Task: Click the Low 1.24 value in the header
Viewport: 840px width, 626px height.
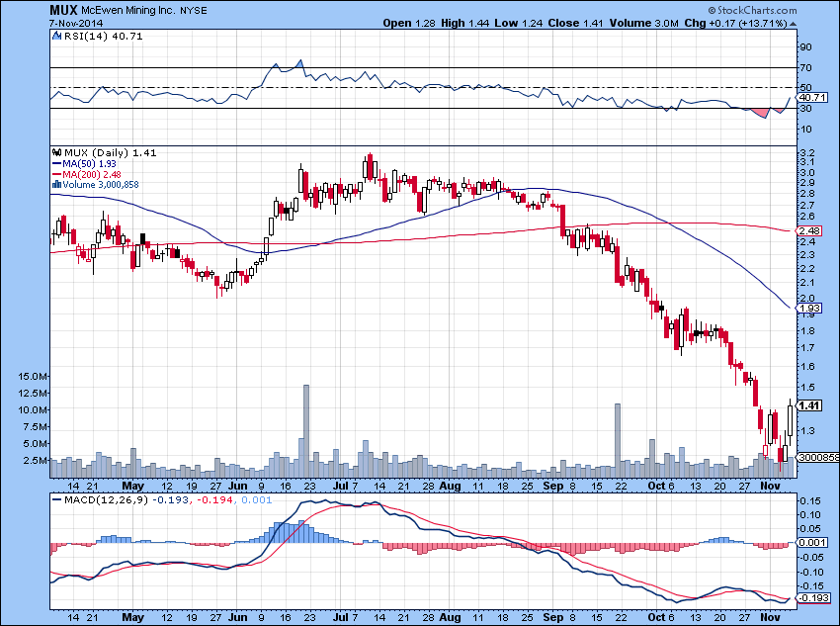Action: pos(519,23)
